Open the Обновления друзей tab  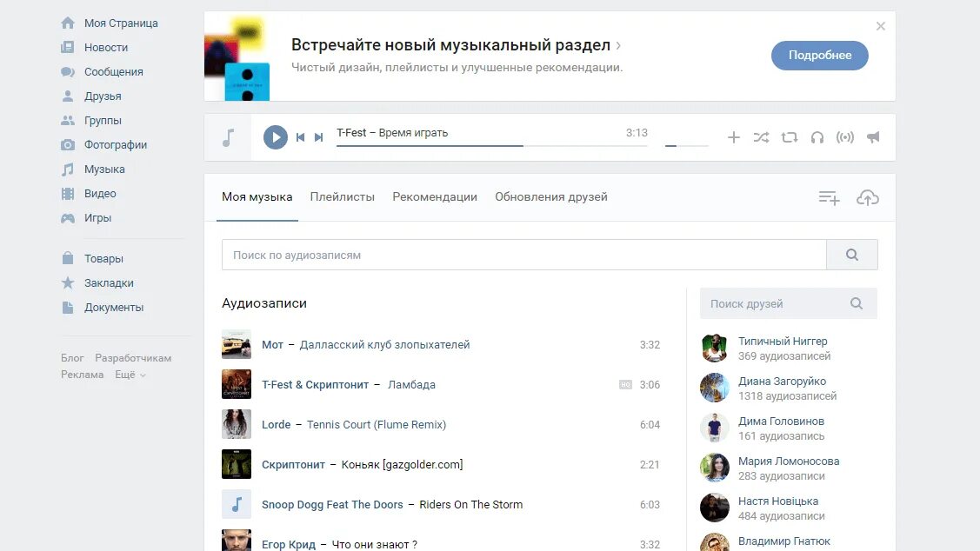(551, 197)
